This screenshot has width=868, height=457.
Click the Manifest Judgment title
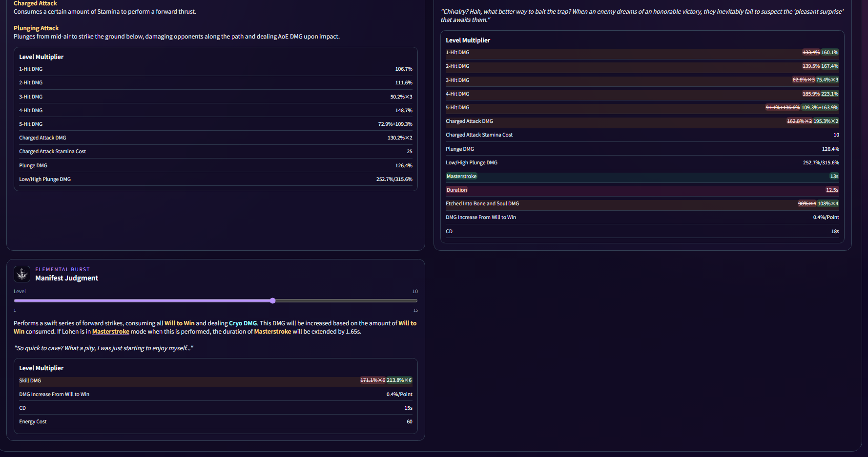(66, 278)
